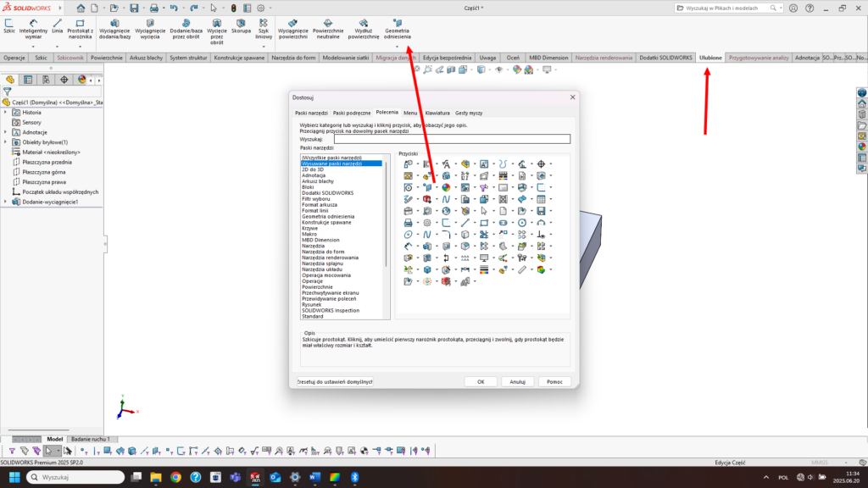The height and width of the screenshot is (488, 868).
Task: Open the ConfigurationManager panel tab
Action: 46,80
